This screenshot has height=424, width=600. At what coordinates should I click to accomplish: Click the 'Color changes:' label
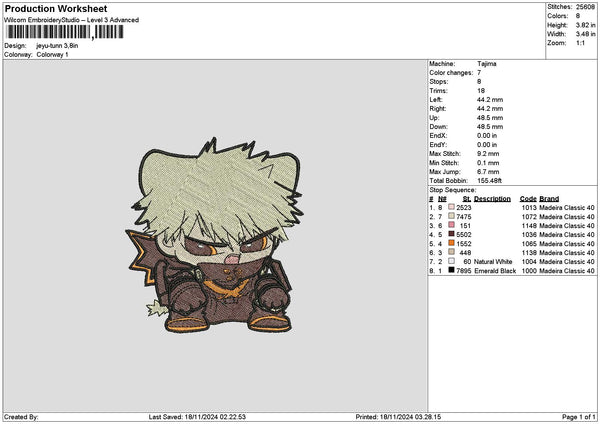451,73
